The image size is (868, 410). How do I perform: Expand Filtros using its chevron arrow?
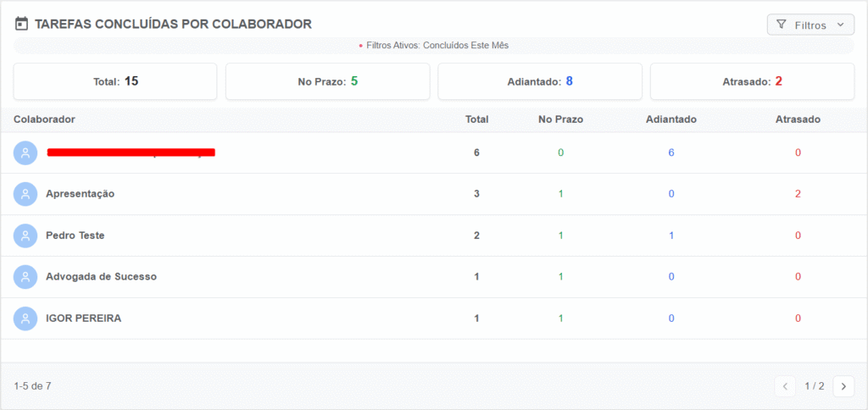(841, 25)
